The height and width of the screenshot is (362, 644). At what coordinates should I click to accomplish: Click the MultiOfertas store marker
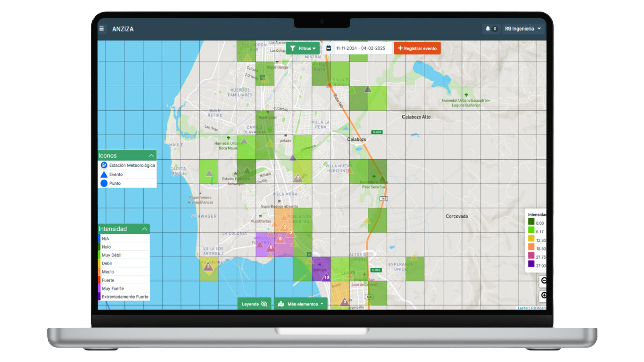260,216
